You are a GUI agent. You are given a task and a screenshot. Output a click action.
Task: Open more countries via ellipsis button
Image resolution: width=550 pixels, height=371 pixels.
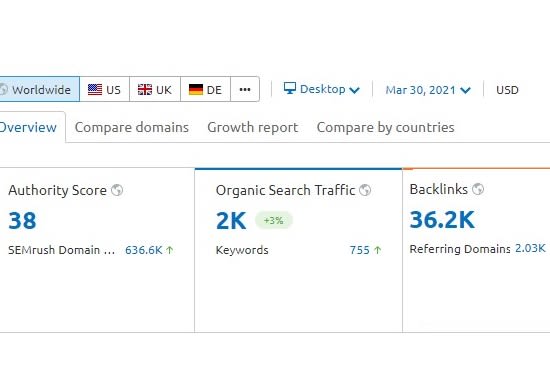click(x=245, y=89)
